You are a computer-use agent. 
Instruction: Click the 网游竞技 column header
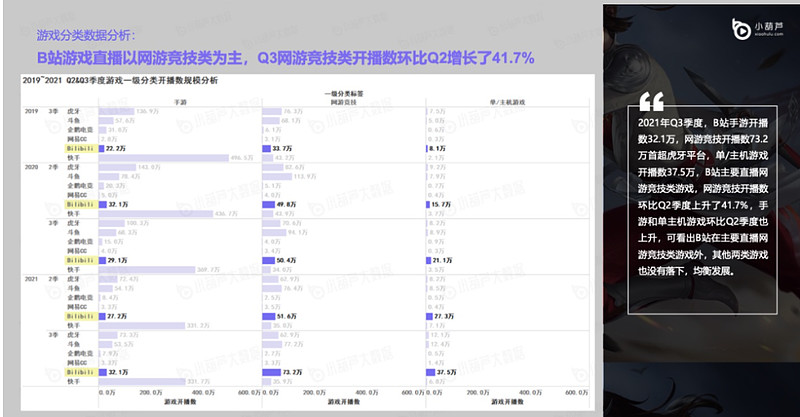pyautogui.click(x=344, y=102)
